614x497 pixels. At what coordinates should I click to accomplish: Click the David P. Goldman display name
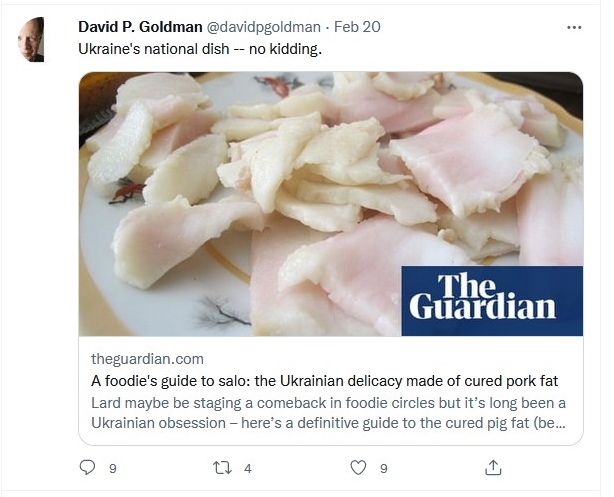[140, 27]
